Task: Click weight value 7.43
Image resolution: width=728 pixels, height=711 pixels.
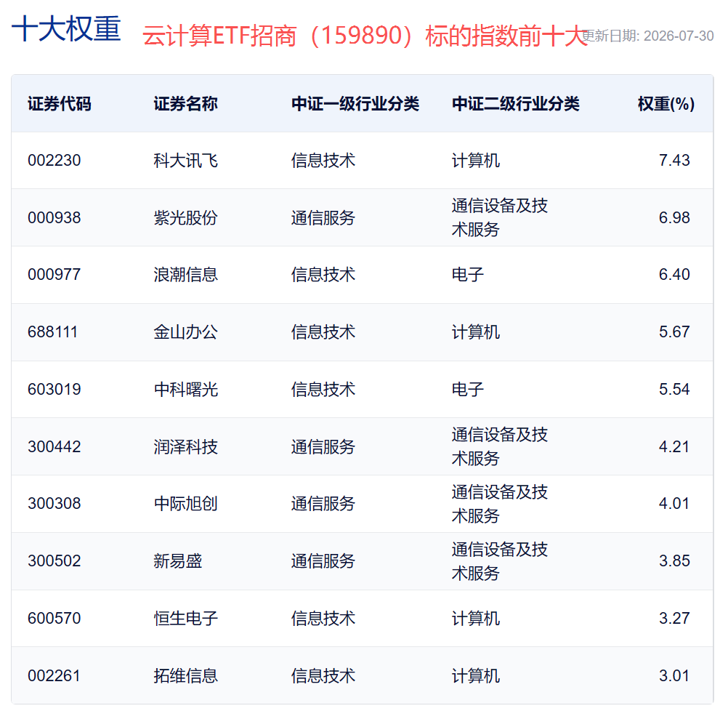Action: tap(674, 161)
